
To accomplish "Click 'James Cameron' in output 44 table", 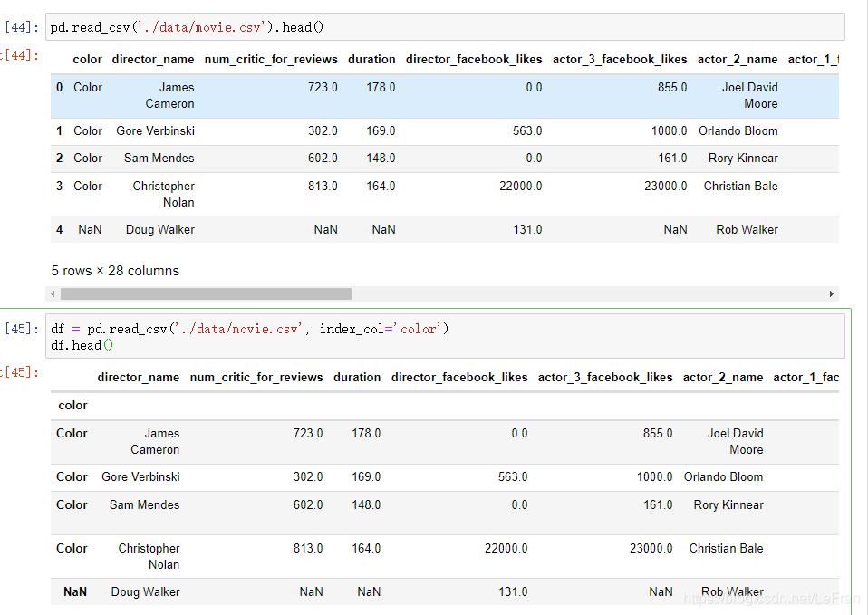I will coord(170,96).
